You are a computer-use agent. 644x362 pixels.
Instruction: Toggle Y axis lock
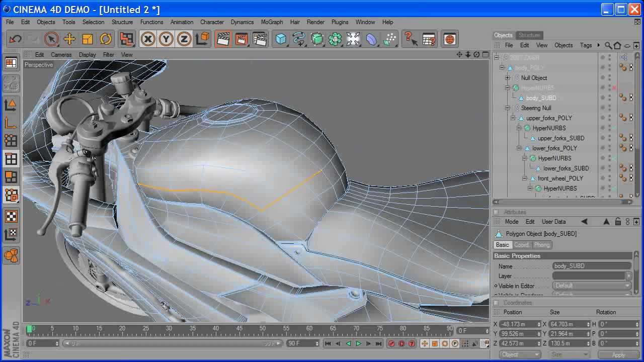(x=166, y=39)
